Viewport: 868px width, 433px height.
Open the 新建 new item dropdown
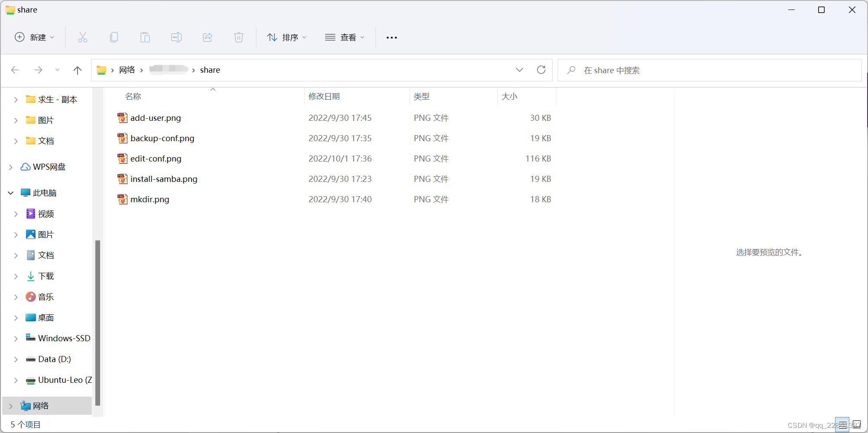coord(34,37)
